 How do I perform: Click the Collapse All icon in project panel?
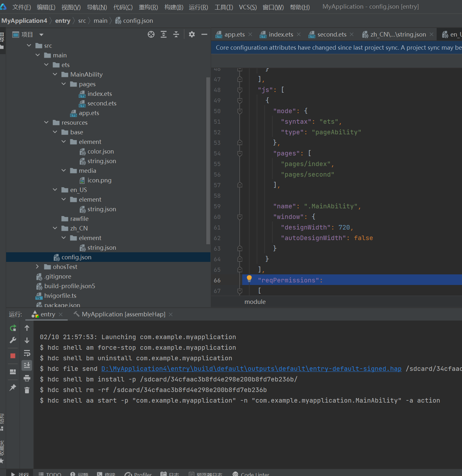(176, 34)
